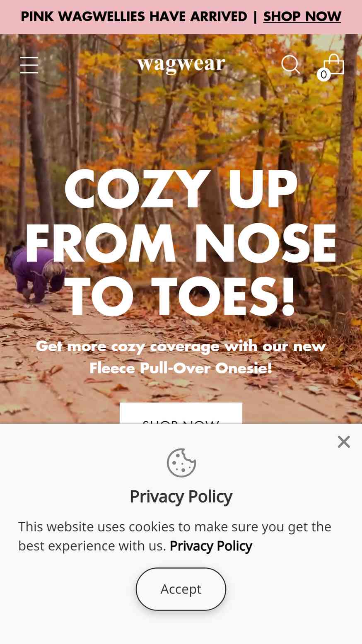Dismiss the privacy banner with X icon
Screen dimensions: 362x644
click(x=344, y=442)
